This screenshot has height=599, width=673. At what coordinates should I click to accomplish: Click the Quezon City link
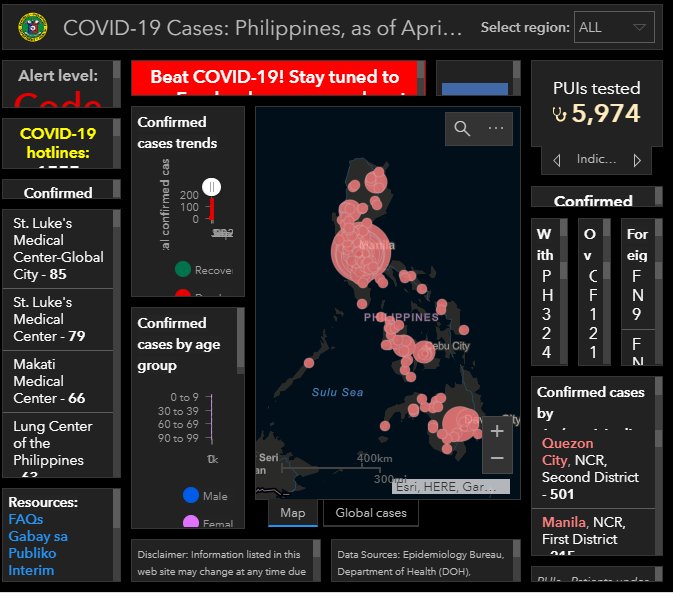pos(567,451)
